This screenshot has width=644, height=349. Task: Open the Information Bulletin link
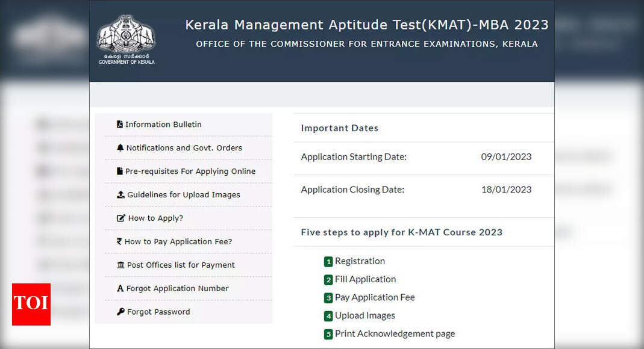163,125
